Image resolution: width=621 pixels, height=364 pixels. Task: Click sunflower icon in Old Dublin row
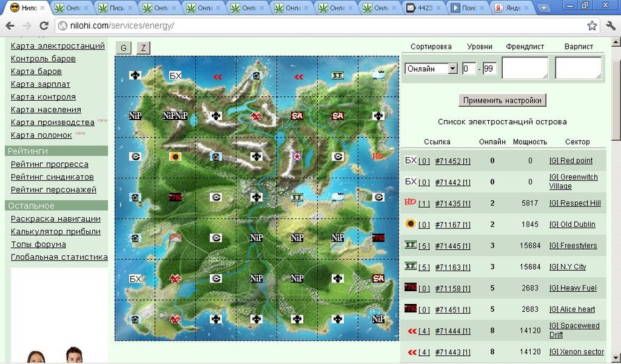tap(410, 223)
